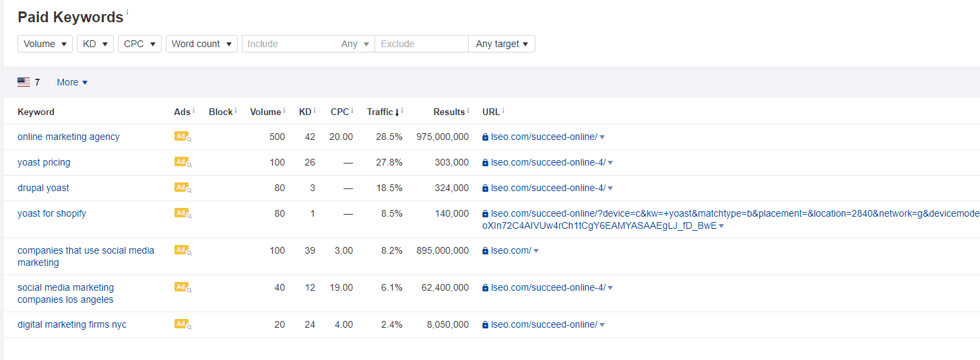Viewport: 980px width, 360px height.
Task: Open social media marketing companies los angeles keyword
Action: (x=65, y=293)
